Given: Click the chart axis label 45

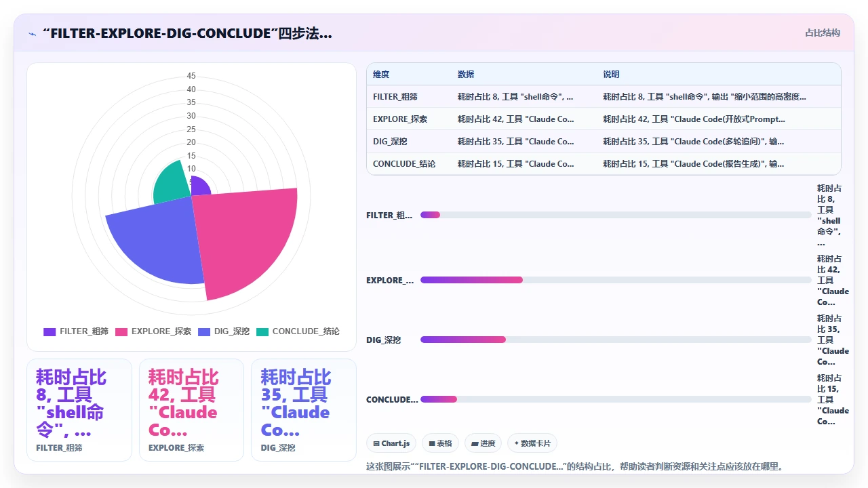Looking at the screenshot, I should click(191, 76).
